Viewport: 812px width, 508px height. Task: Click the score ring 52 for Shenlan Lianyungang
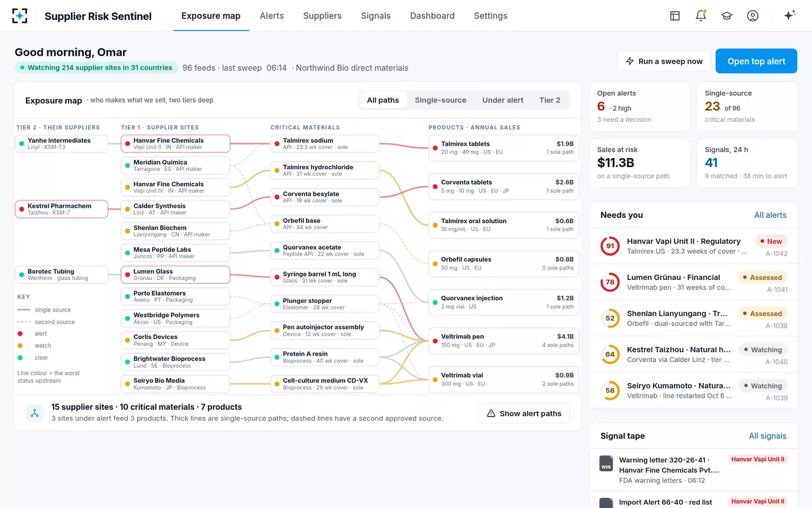pyautogui.click(x=610, y=318)
